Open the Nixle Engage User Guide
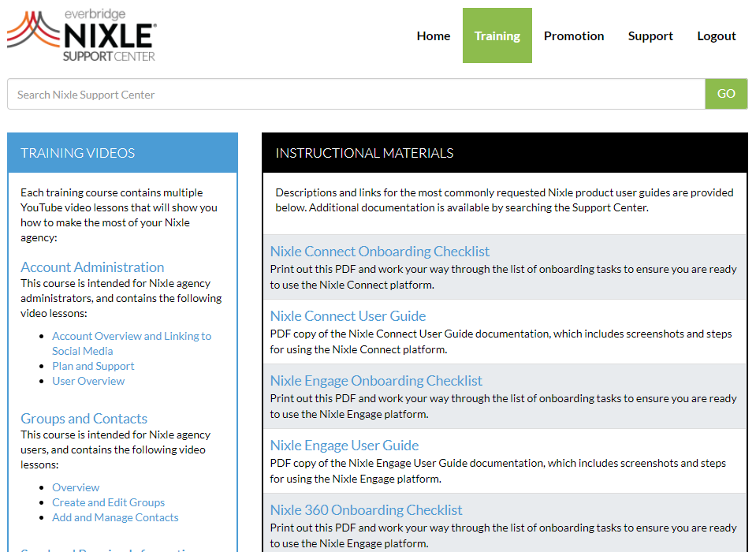Screen dimensions: 756x552 [344, 445]
